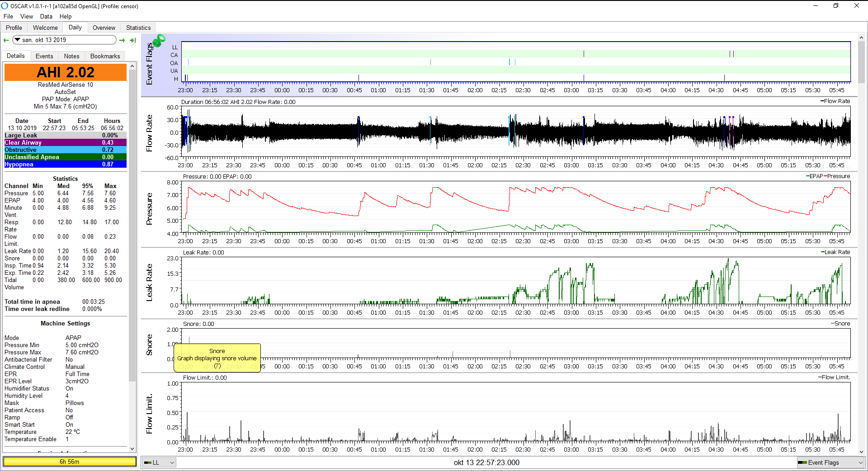Switch to the Statistics tab
Viewport: 868px width, 471px height.
click(x=138, y=28)
